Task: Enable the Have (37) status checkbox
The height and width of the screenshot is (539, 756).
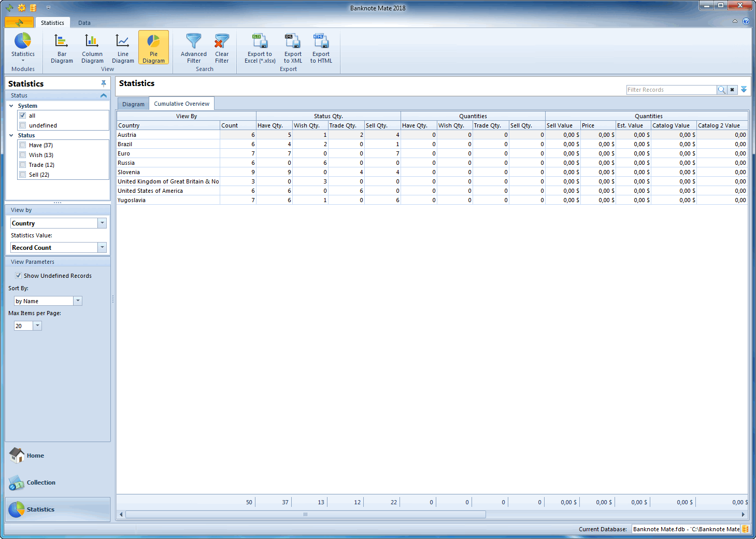Action: 23,145
